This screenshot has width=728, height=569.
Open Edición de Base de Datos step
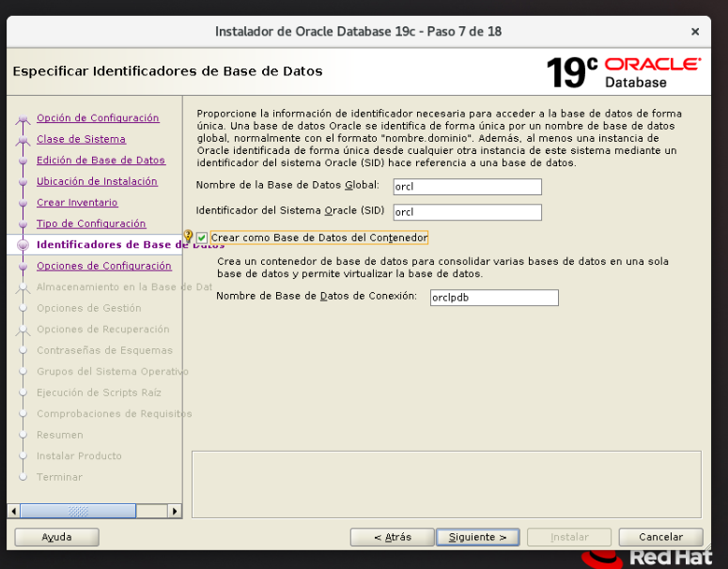(101, 161)
